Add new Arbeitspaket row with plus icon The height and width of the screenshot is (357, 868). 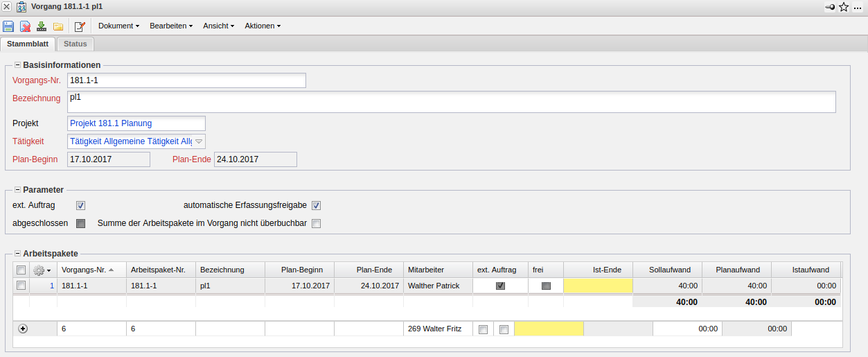point(23,329)
